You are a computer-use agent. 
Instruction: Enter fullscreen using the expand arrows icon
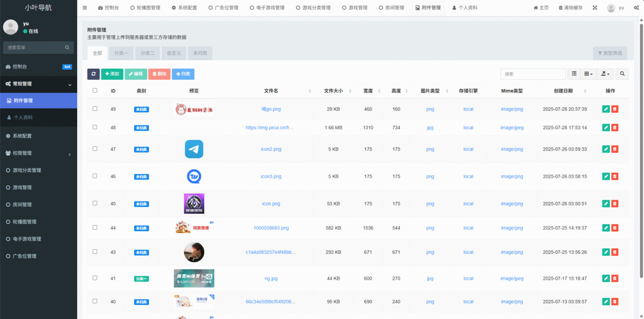(595, 8)
